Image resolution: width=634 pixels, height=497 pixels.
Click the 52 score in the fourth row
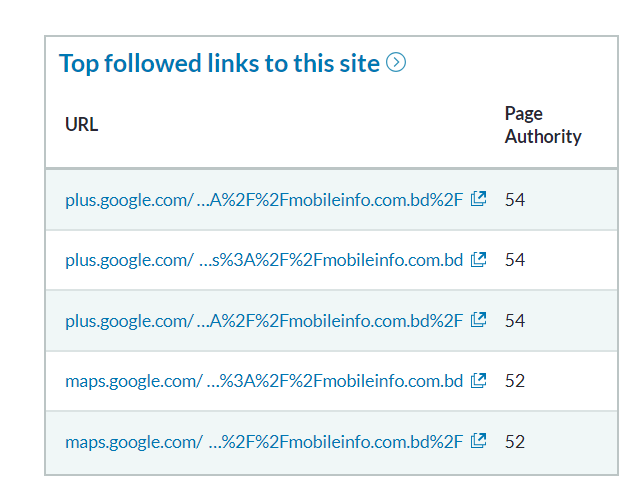pyautogui.click(x=515, y=381)
